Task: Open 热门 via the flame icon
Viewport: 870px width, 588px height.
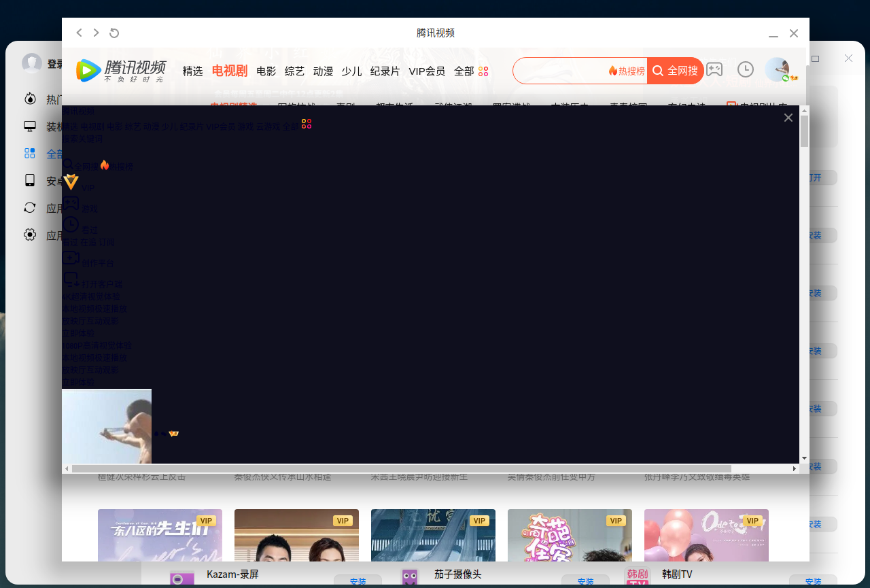Action: click(31, 99)
